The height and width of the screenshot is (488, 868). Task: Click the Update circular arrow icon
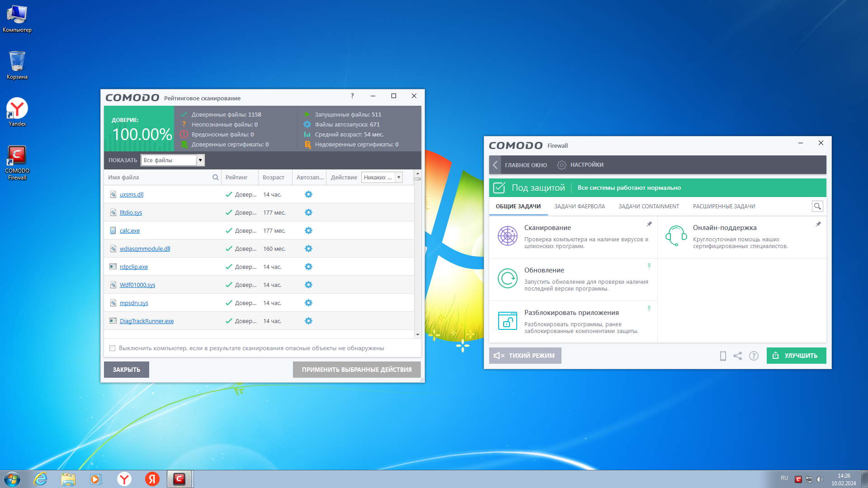(507, 278)
